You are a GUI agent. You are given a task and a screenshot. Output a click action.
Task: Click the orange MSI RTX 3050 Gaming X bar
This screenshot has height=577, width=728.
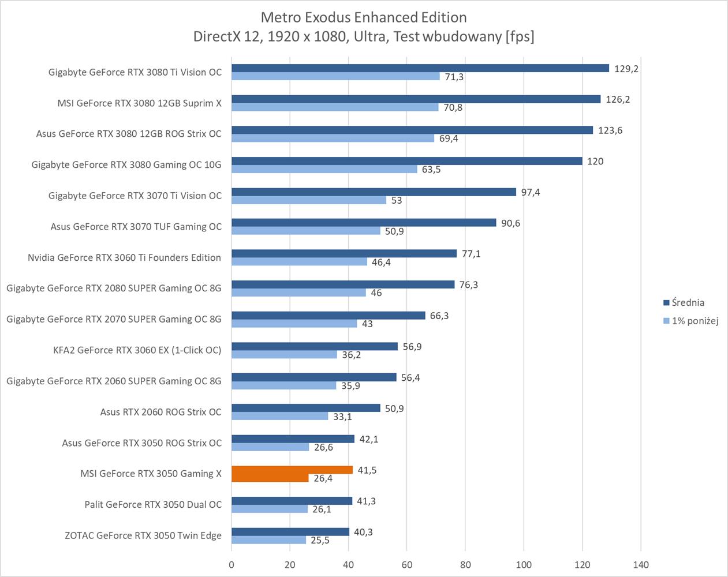click(x=292, y=470)
